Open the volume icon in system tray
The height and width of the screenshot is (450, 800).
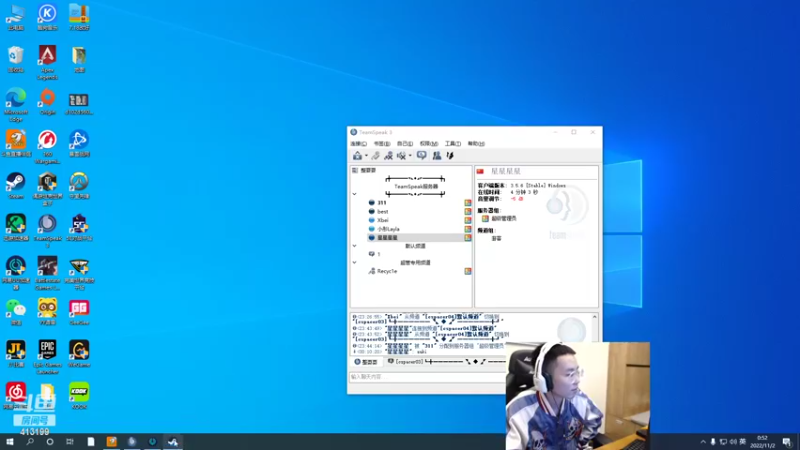733,442
